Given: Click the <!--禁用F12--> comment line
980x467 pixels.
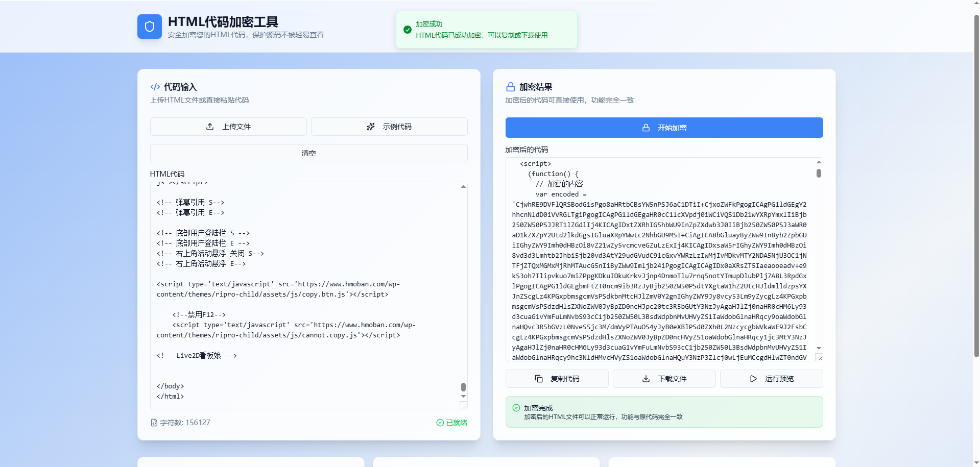Looking at the screenshot, I should click(199, 315).
